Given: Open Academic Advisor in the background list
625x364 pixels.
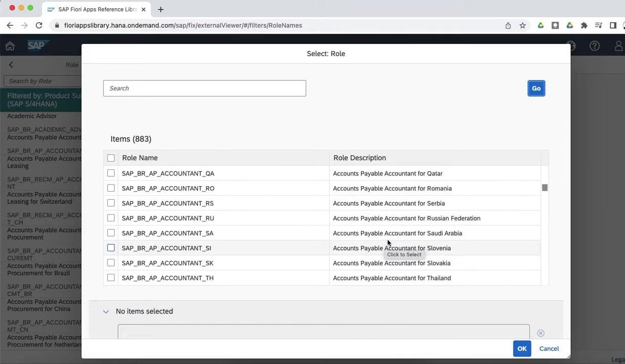Looking at the screenshot, I should 32,116.
